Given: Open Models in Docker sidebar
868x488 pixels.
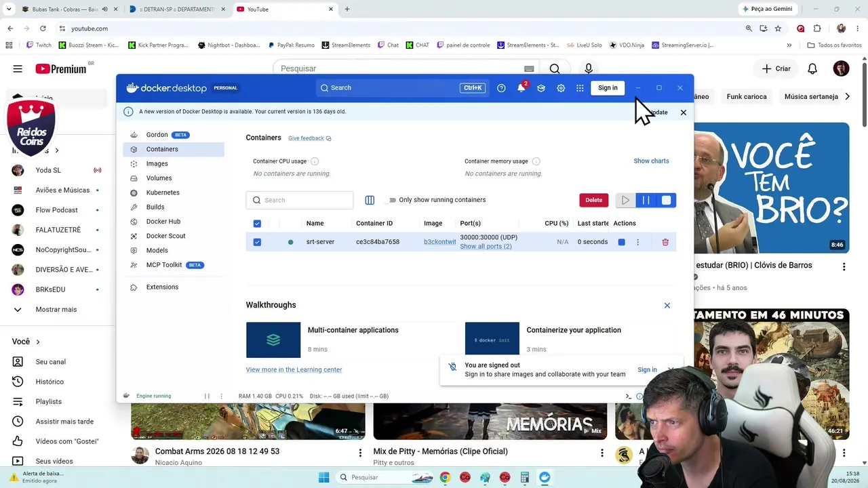Looking at the screenshot, I should click(174, 251).
